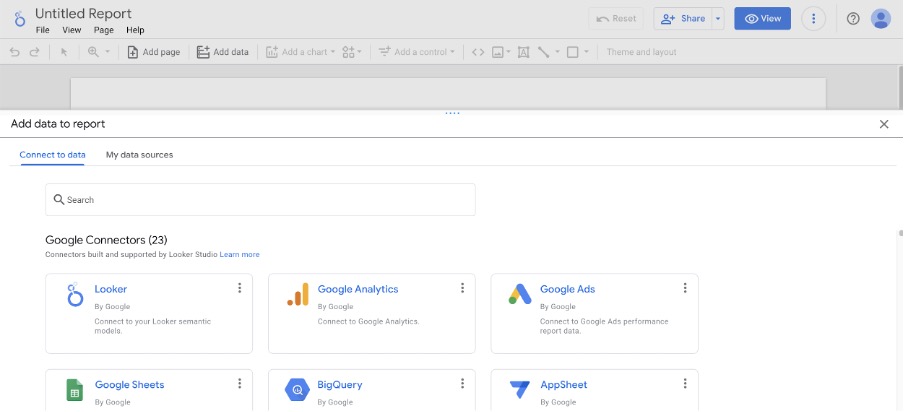Click the Google Connectors (23) heading
Viewport: 904px width, 412px height.
coord(106,240)
